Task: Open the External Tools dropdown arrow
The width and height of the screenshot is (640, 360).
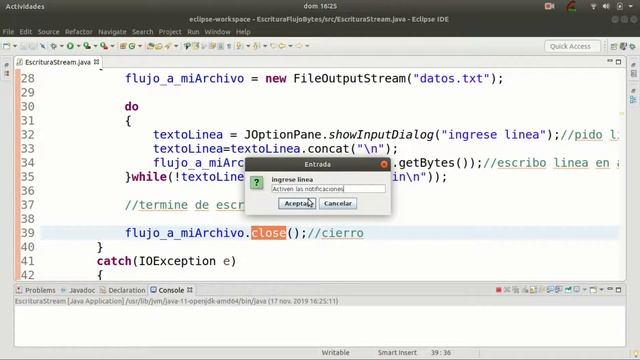Action: (112, 46)
